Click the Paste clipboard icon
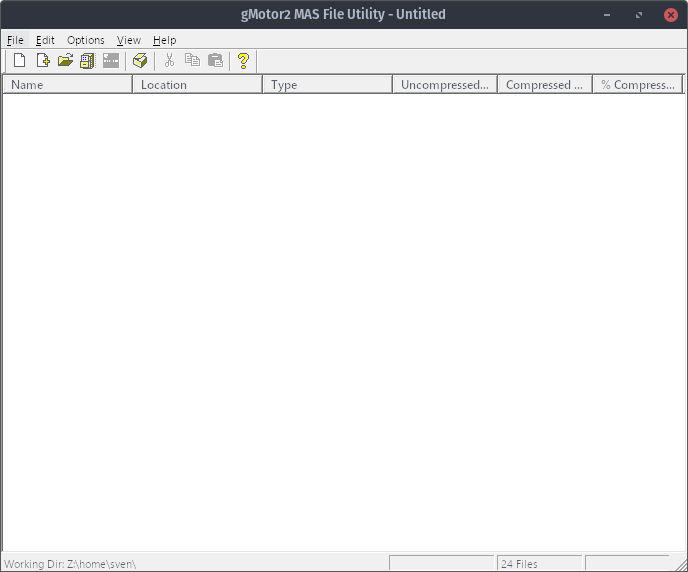 pyautogui.click(x=215, y=61)
